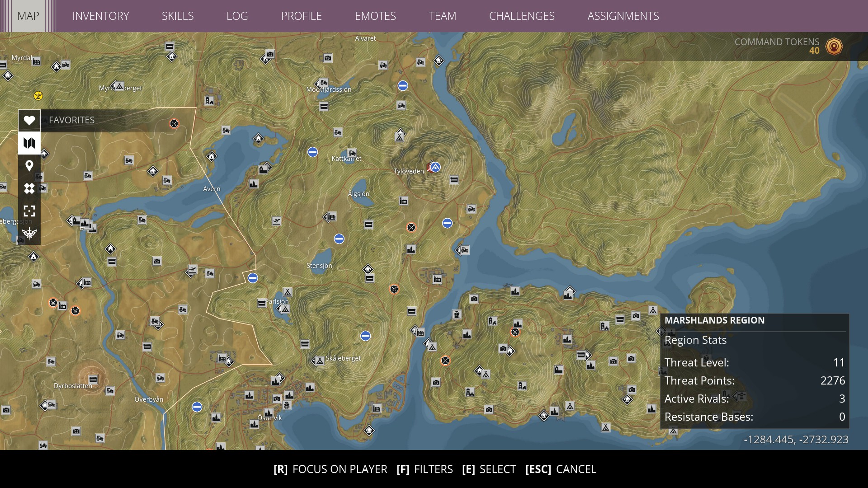Click the yellow radiation marker near Myrdal

(x=38, y=96)
